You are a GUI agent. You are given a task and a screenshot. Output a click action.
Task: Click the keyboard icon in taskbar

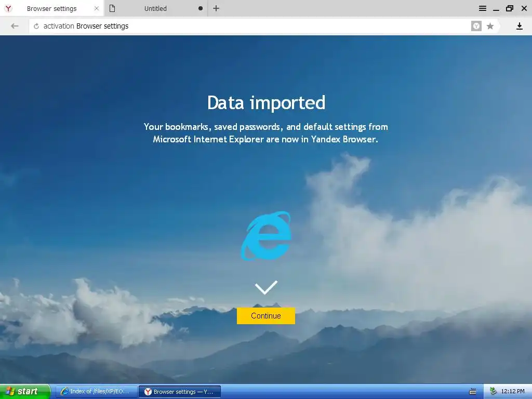click(x=473, y=392)
